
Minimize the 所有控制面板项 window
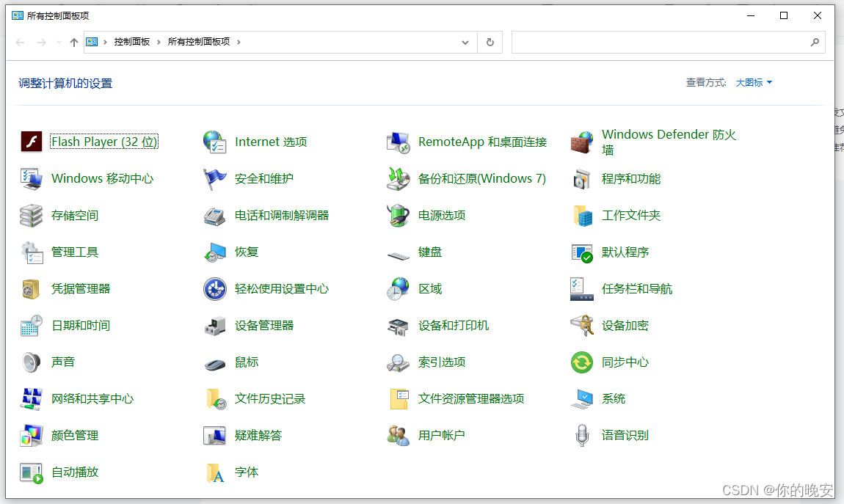(751, 15)
